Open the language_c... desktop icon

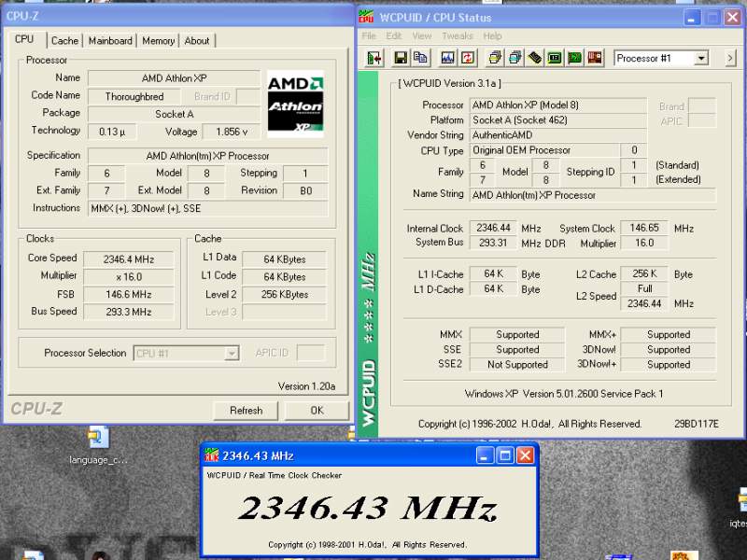click(98, 445)
